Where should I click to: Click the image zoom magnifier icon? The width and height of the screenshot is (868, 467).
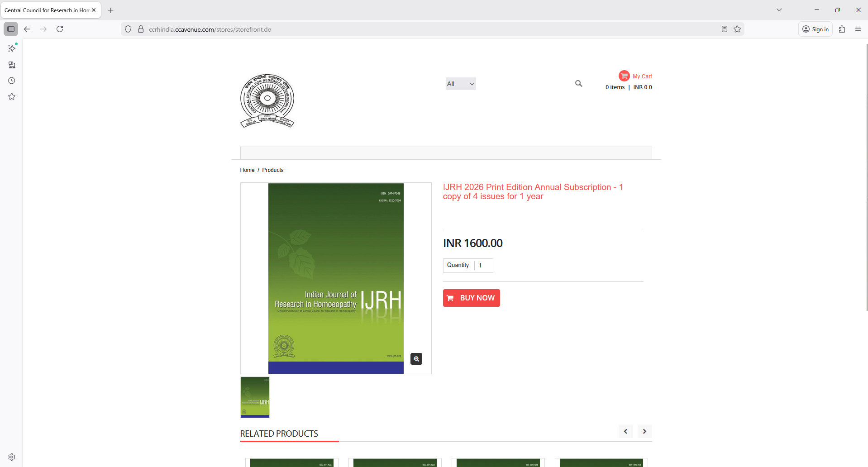(416, 359)
